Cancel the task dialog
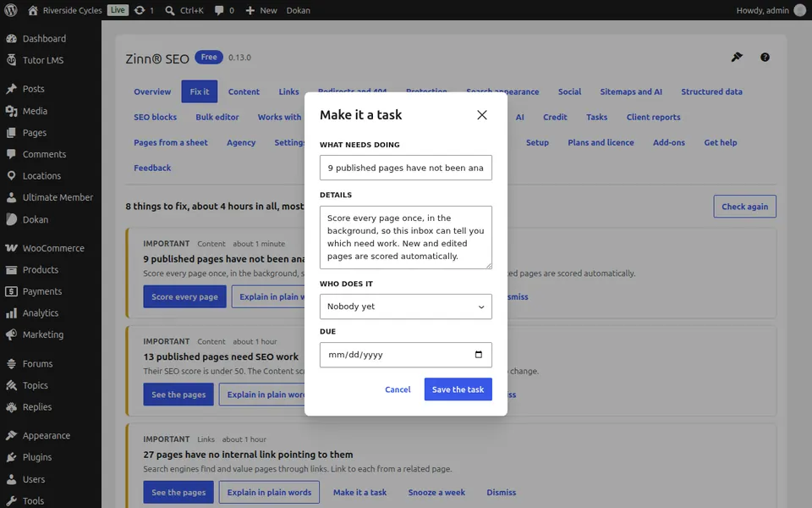812x508 pixels. 398,389
